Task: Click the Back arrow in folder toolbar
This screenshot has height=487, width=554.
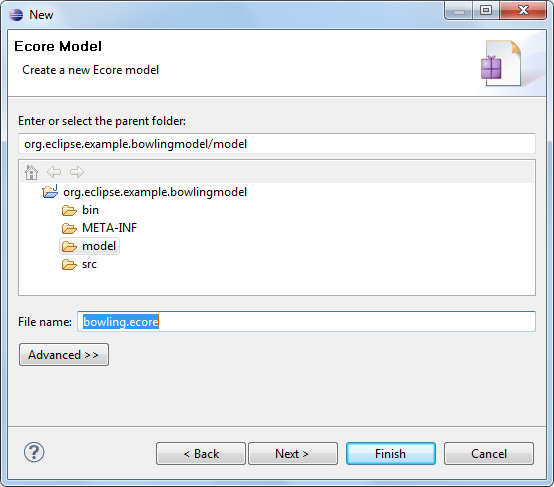Action: pyautogui.click(x=54, y=172)
